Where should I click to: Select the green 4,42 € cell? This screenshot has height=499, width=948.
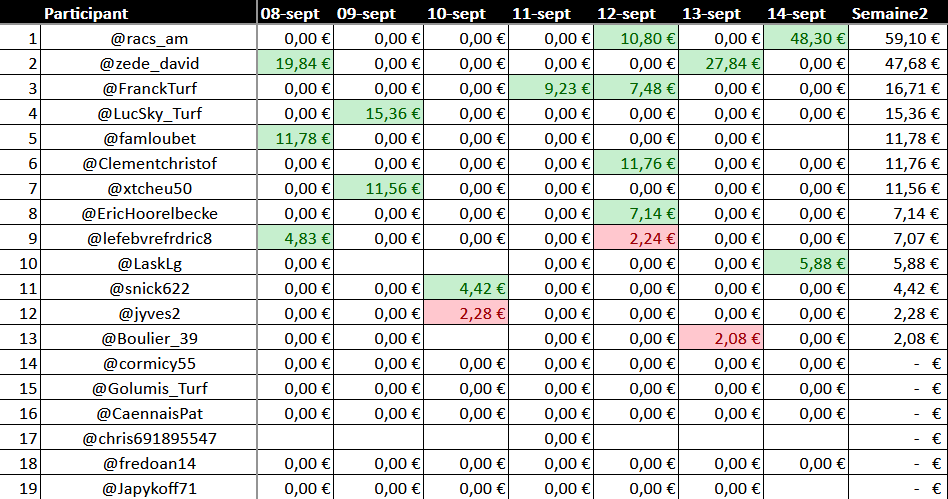(x=466, y=289)
